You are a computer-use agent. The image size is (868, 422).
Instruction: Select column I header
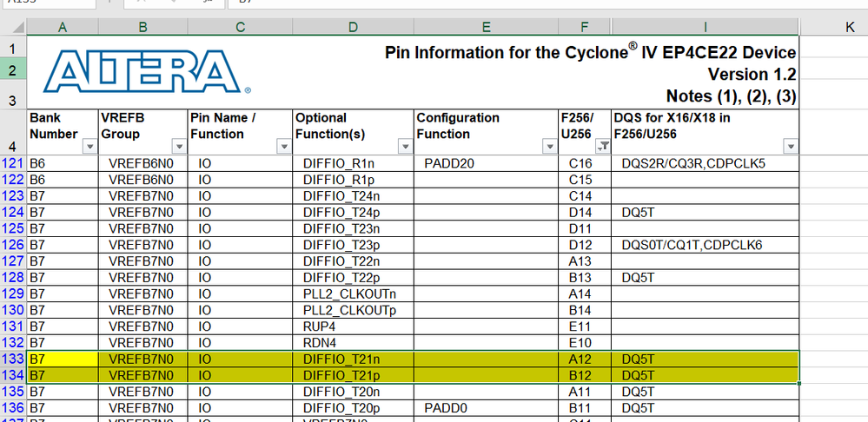706,27
